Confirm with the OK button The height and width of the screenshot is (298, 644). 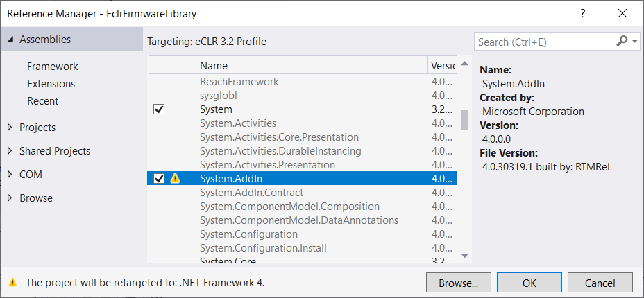(x=529, y=283)
